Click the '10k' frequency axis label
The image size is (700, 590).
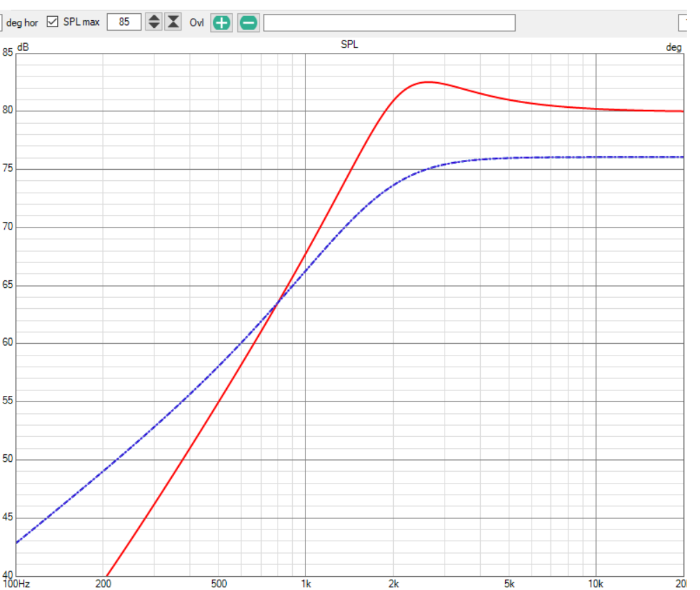coord(596,584)
